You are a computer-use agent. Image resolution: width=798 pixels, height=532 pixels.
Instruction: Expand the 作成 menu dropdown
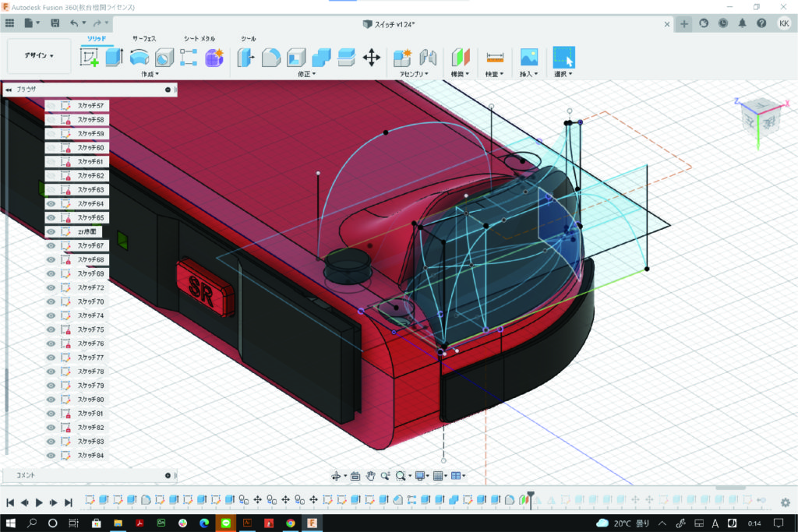[150, 74]
